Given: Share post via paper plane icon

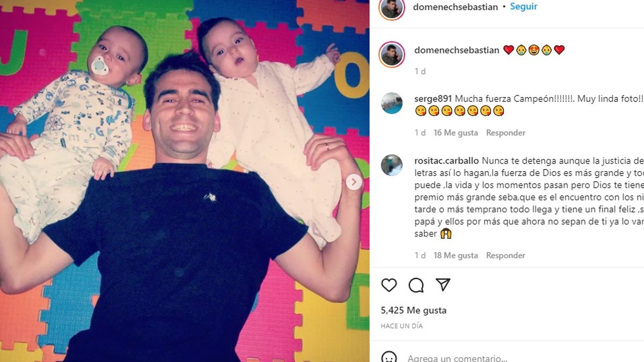Looking at the screenshot, I should pos(443,285).
